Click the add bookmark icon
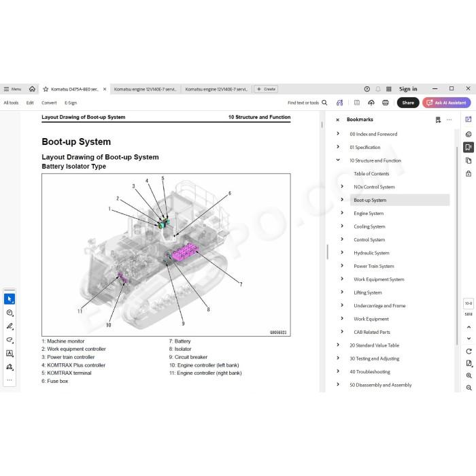This screenshot has width=476, height=476. click(438, 120)
